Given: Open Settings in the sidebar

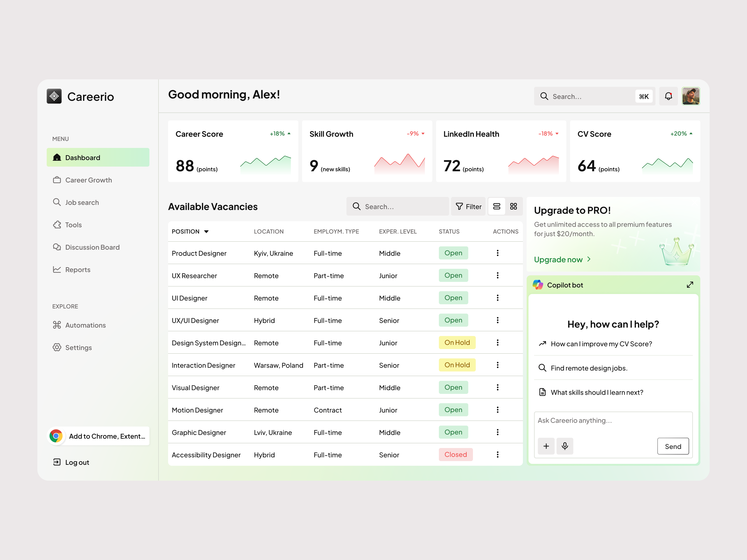Looking at the screenshot, I should (98, 347).
